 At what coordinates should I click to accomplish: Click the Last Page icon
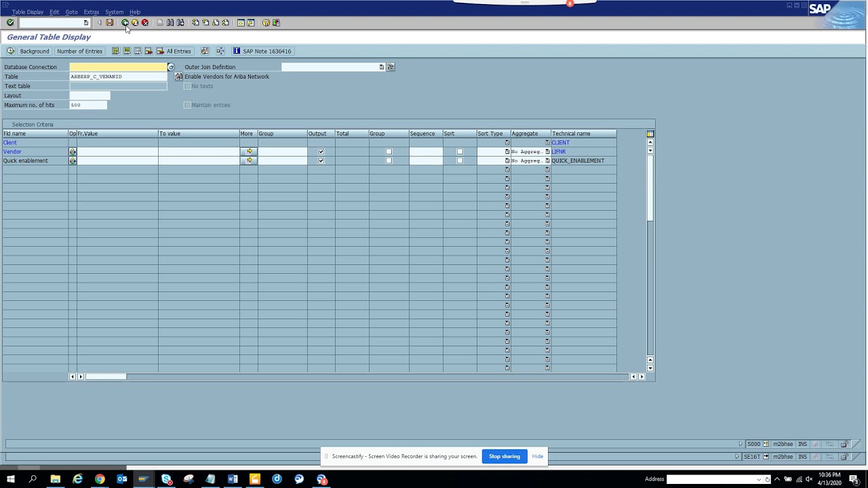(225, 22)
